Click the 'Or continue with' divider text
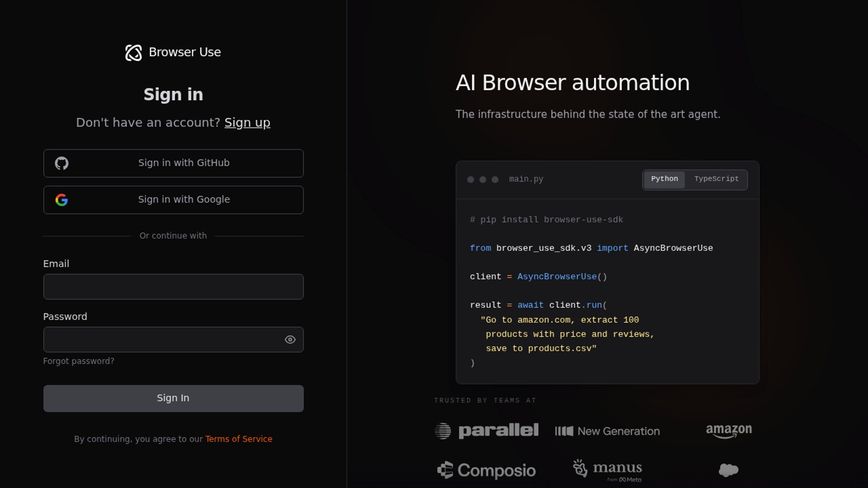This screenshot has height=488, width=868. tap(173, 236)
